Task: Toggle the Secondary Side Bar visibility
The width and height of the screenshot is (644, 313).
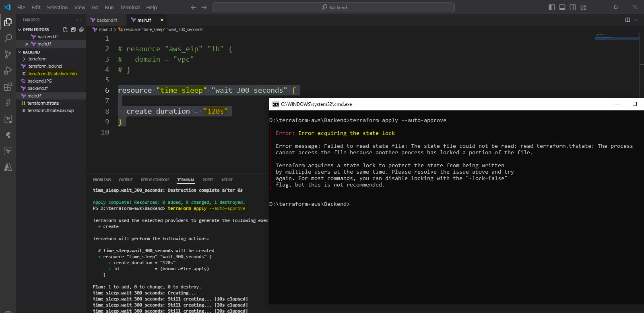Action: 573,7
